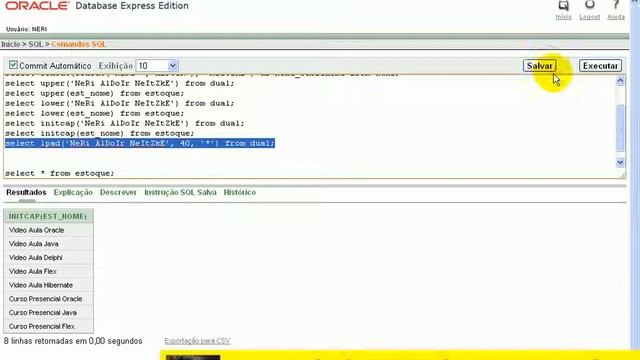Click the 'Video Aula Hibernate' result cell
Viewport: 640px width, 360px height.
[48, 285]
